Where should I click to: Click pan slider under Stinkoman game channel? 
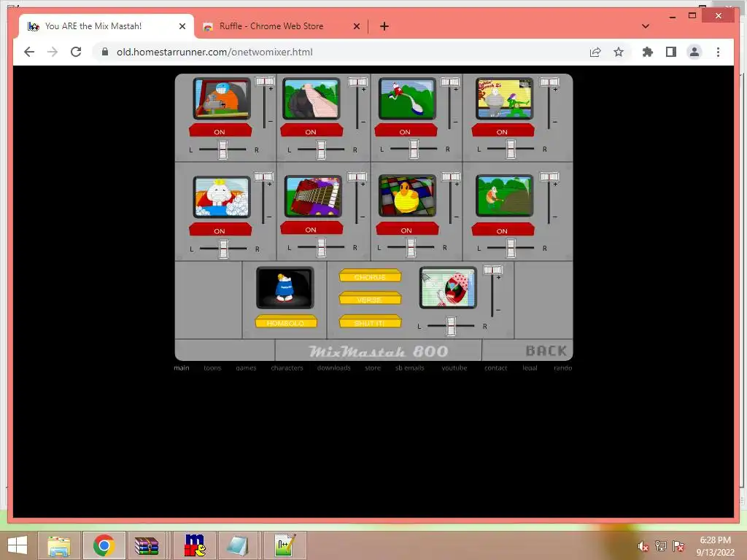511,149
